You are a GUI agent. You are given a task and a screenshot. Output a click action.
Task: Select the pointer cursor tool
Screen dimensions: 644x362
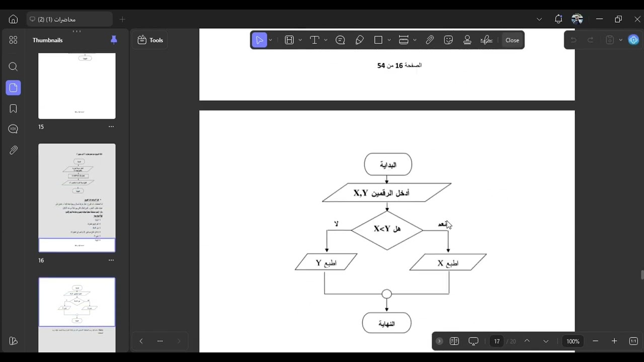tap(259, 40)
